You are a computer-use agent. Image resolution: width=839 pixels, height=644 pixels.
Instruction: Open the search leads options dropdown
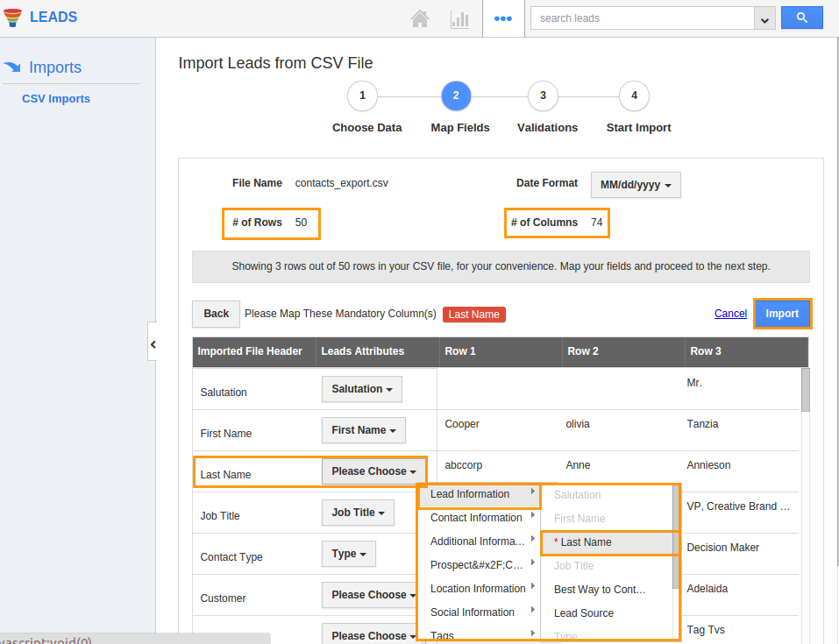tap(764, 18)
